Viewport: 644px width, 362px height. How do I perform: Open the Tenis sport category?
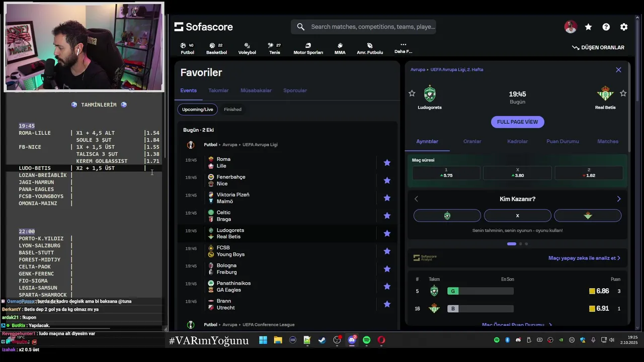click(x=275, y=48)
